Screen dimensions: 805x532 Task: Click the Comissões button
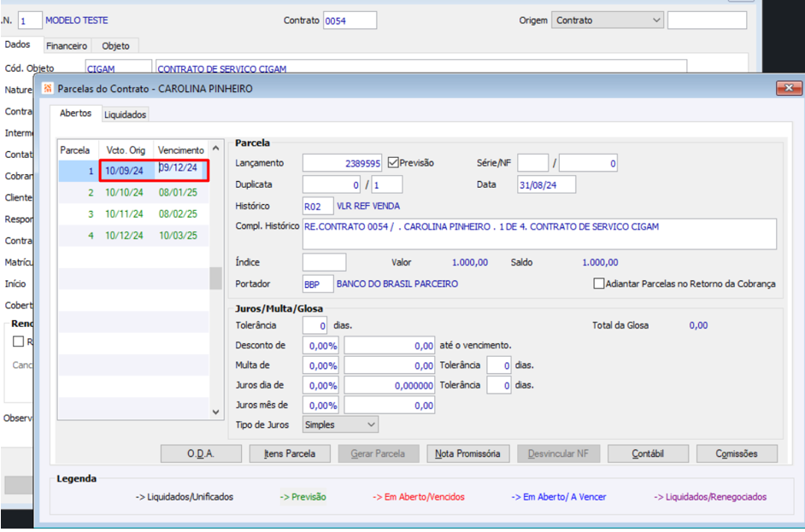[736, 453]
